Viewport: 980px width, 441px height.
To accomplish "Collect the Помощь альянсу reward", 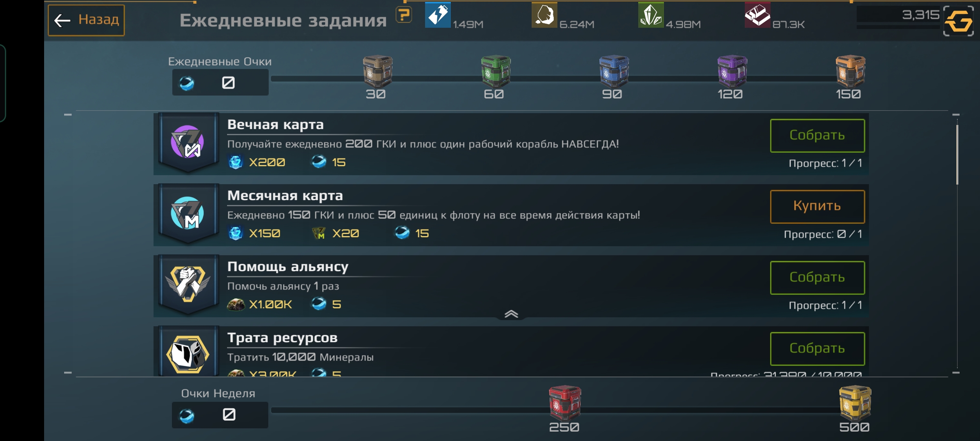I will 817,278.
